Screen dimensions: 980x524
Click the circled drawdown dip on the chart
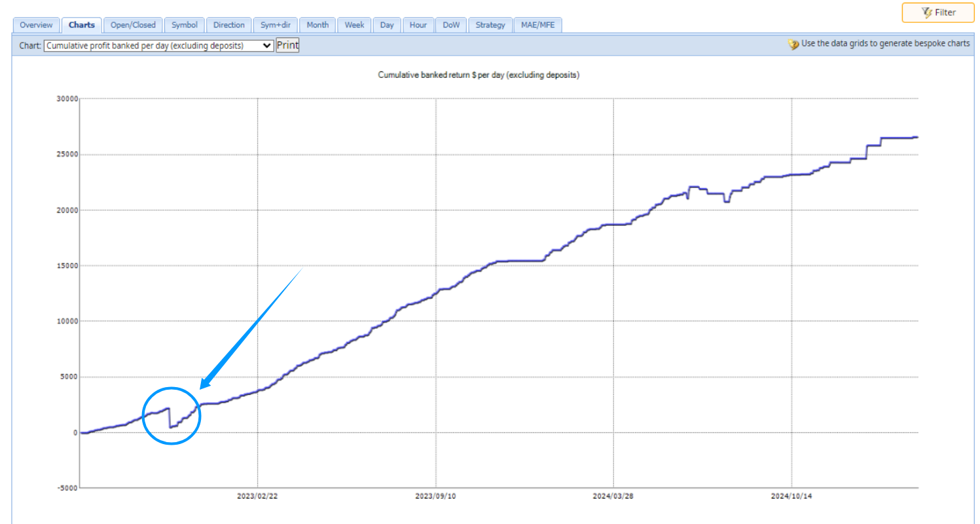pyautogui.click(x=170, y=417)
